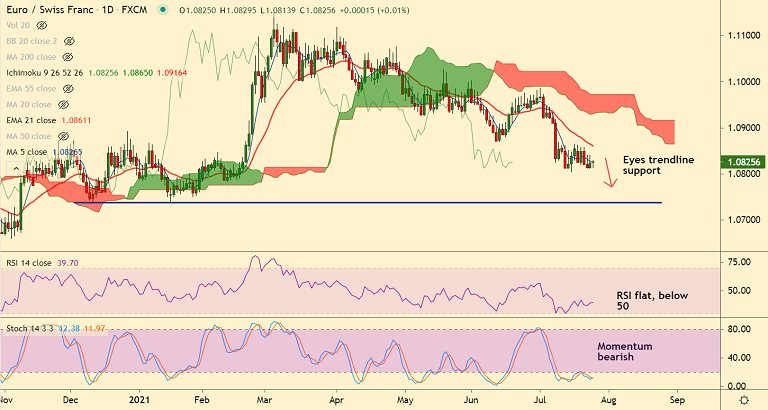Click the Dec label on time axis
The width and height of the screenshot is (768, 410).
70,400
